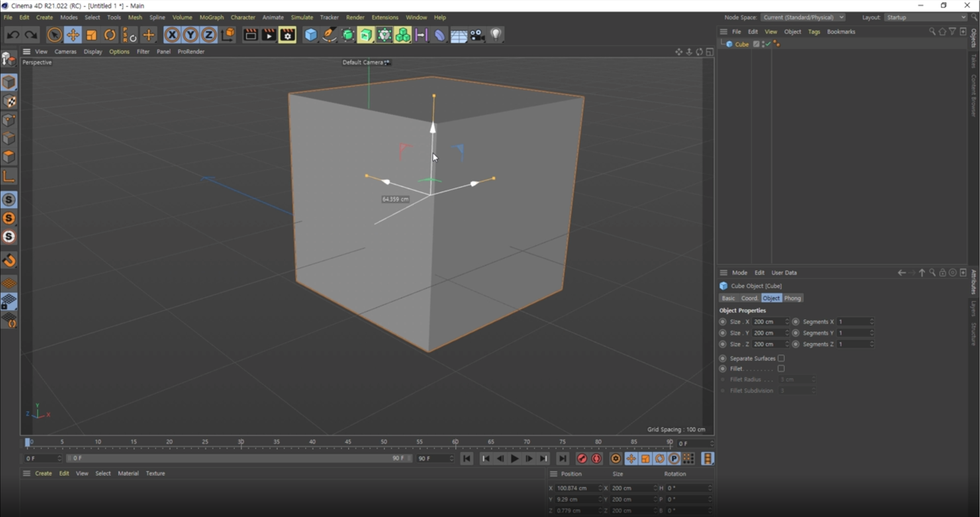The image size is (980, 517).
Task: Select the Rotate tool in toolbar
Action: click(x=110, y=35)
